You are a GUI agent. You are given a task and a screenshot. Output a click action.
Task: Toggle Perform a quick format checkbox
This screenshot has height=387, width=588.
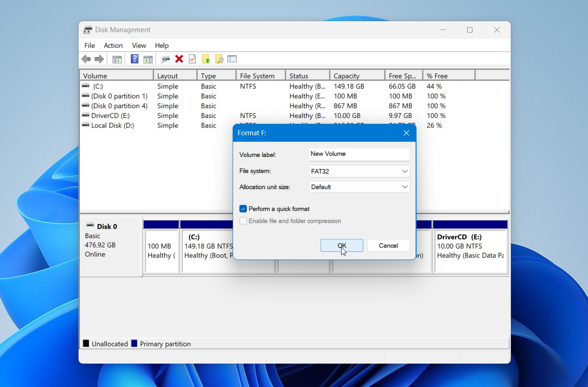point(243,209)
